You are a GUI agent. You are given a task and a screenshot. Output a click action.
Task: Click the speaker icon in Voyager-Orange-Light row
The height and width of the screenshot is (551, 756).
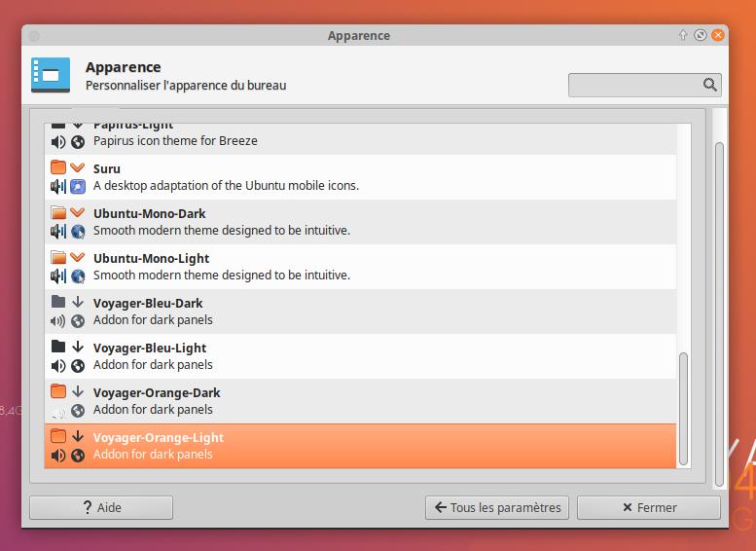coord(57,456)
